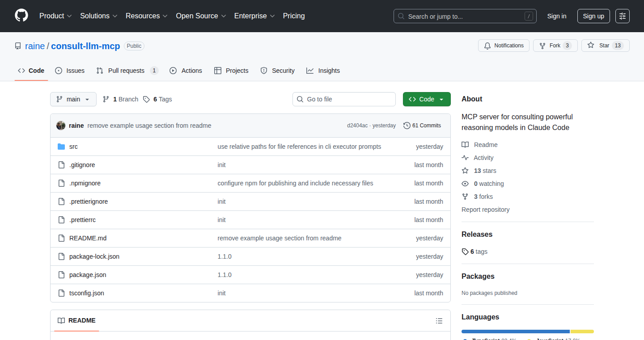Viewport: 644px width, 340px height.
Task: Click the star icon beside 13 stars
Action: [465, 171]
